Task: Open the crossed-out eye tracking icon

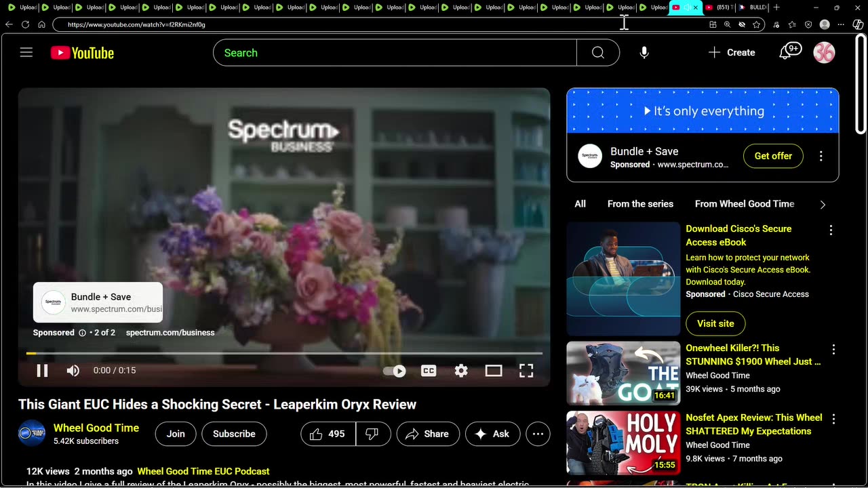Action: click(x=742, y=24)
